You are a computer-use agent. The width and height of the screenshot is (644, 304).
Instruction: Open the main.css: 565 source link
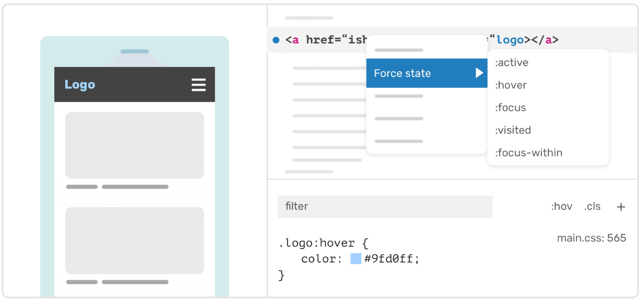pyautogui.click(x=591, y=238)
